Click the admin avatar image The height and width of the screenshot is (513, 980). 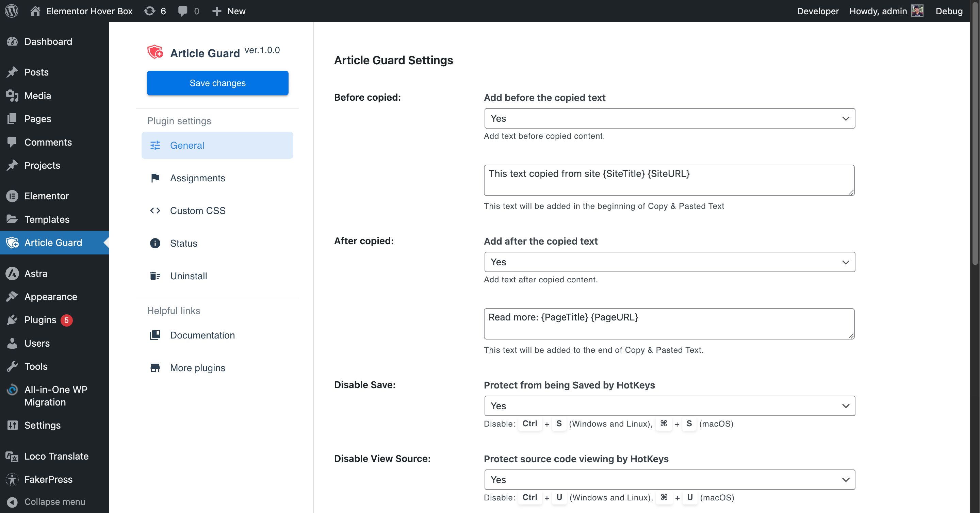(x=917, y=11)
